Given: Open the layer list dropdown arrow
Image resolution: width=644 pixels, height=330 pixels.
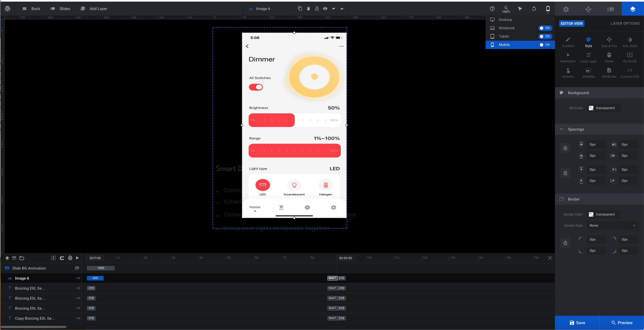Looking at the screenshot, I should pos(333,9).
